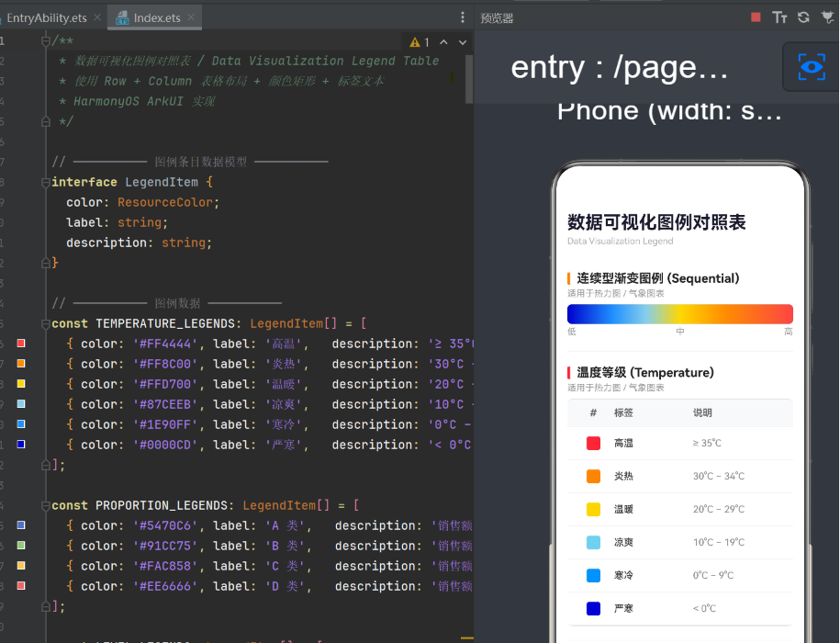Switch to the EntryAbility.ets tab
The width and height of the screenshot is (840, 643).
click(47, 17)
